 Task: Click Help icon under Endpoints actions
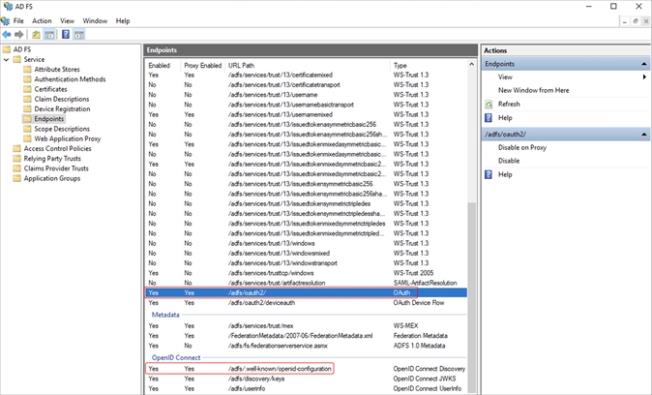coord(489,118)
